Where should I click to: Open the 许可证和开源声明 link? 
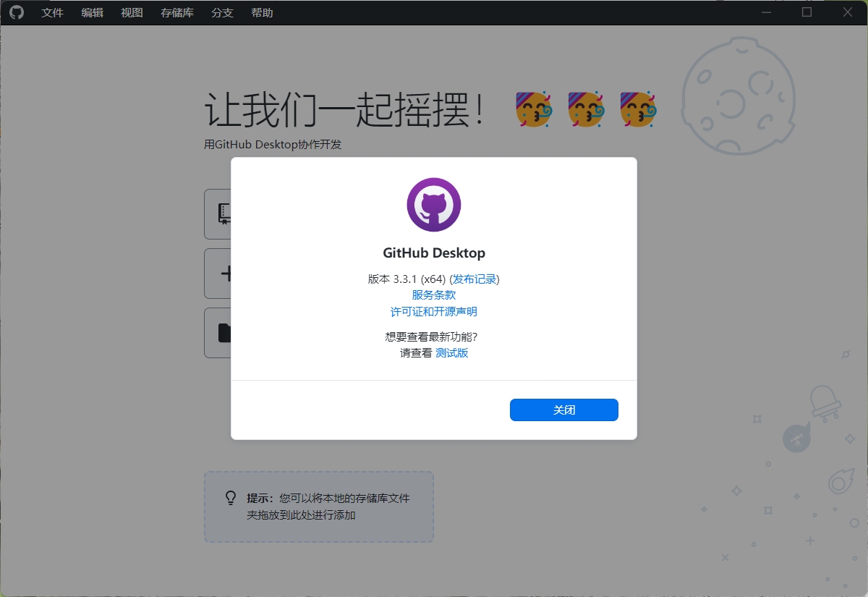433,312
